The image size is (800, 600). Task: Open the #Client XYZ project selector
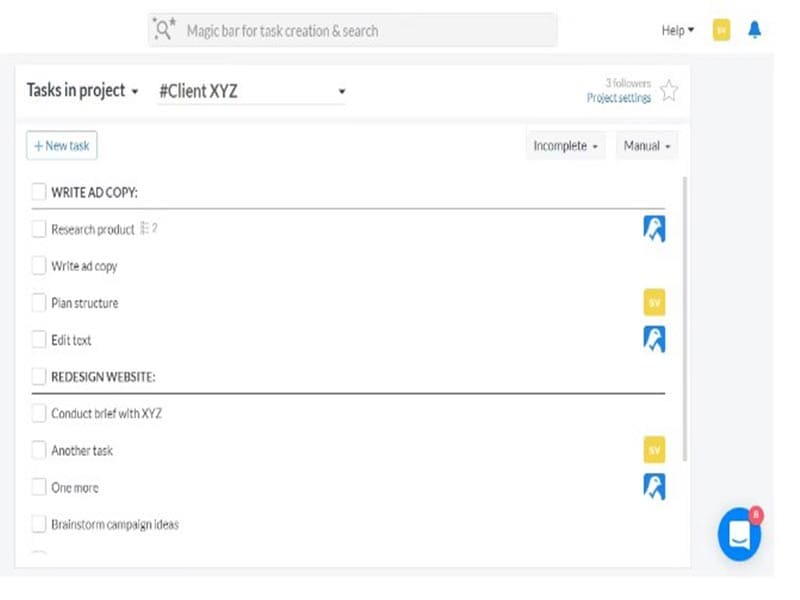click(251, 91)
